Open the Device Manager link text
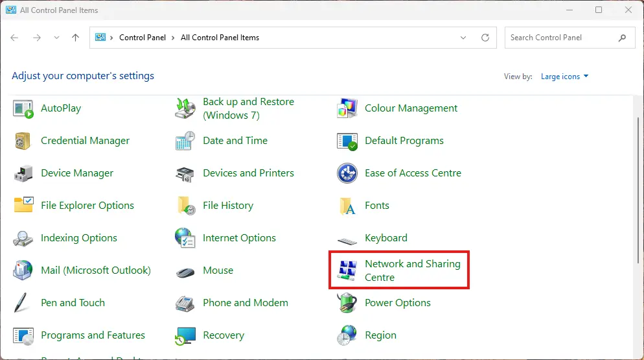This screenshot has width=644, height=360. click(x=77, y=173)
